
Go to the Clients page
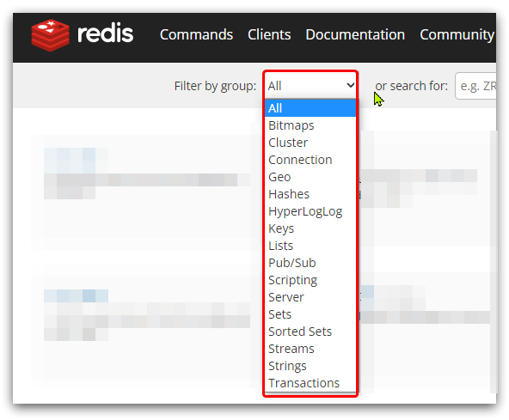[x=269, y=34]
